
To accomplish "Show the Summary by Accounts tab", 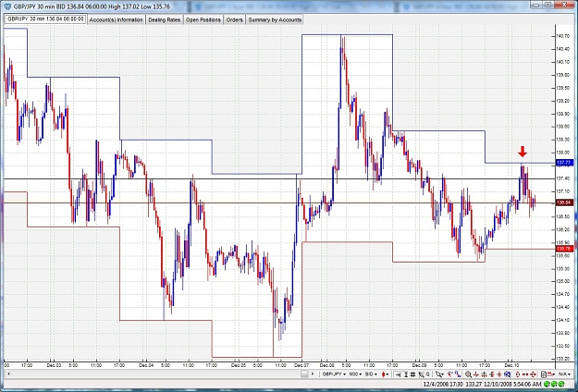I will (275, 20).
